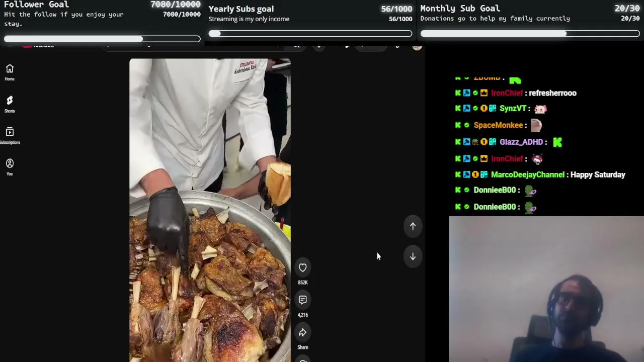Share the short with the arrow icon

pos(302,332)
